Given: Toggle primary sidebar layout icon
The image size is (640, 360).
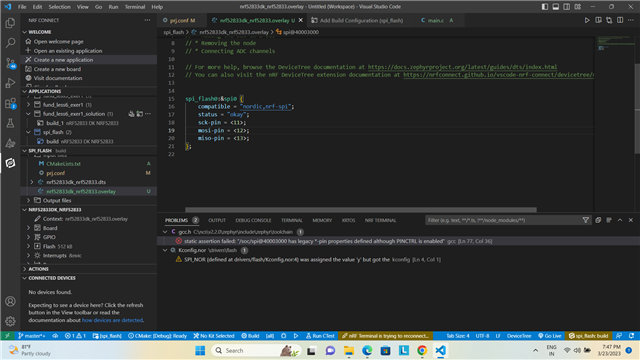Looking at the screenshot, I should click(x=545, y=7).
